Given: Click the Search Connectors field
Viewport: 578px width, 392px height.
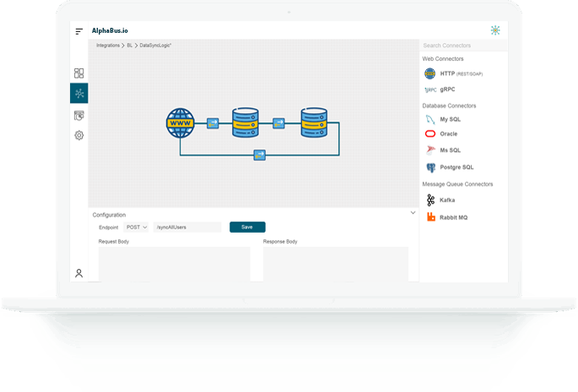Looking at the screenshot, I should point(462,46).
